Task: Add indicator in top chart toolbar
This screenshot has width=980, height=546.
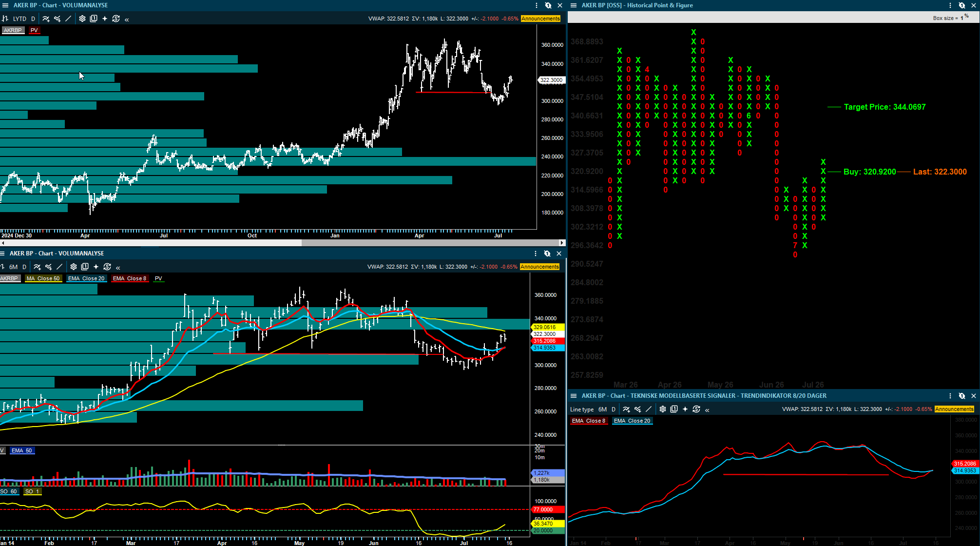Action: 46,19
